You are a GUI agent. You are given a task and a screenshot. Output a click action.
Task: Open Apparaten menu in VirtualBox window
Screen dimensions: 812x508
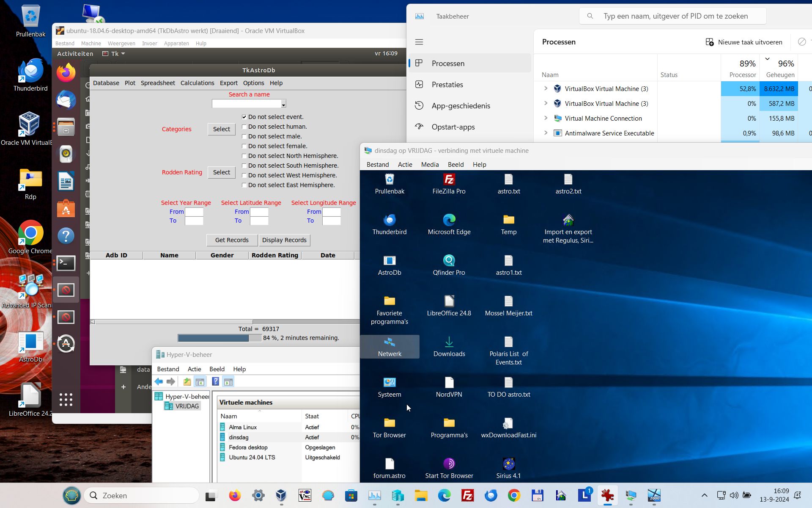(x=176, y=44)
